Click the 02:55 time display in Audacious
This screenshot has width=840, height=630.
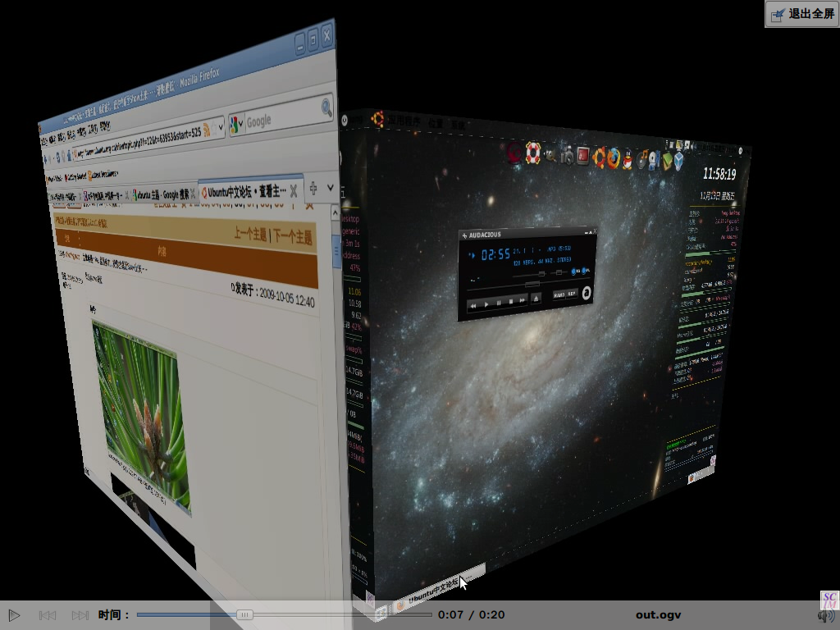pyautogui.click(x=495, y=254)
